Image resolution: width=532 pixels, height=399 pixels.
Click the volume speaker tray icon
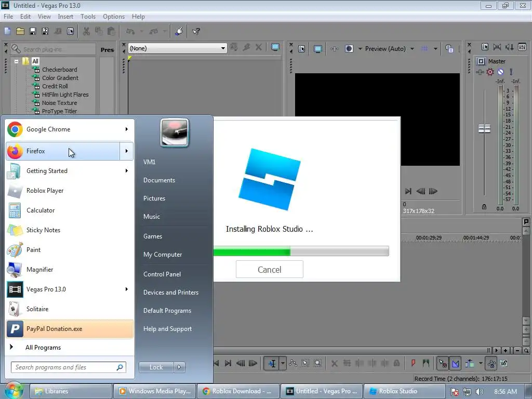pos(479,392)
